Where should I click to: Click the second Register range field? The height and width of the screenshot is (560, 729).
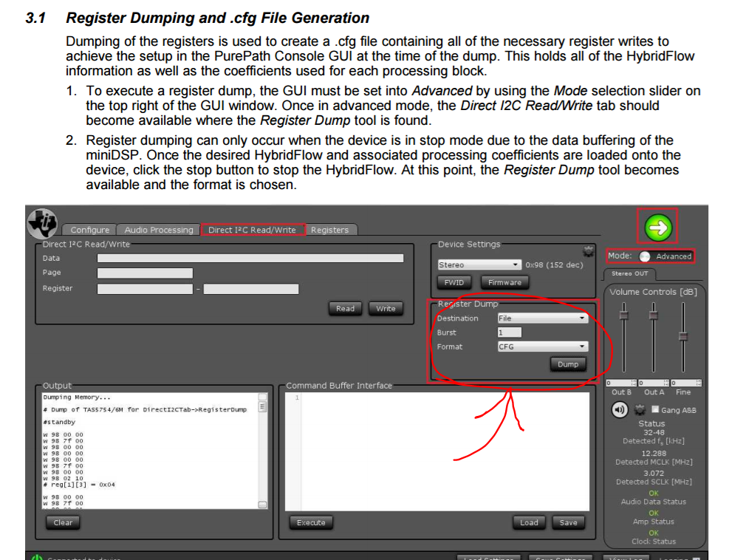coord(251,289)
